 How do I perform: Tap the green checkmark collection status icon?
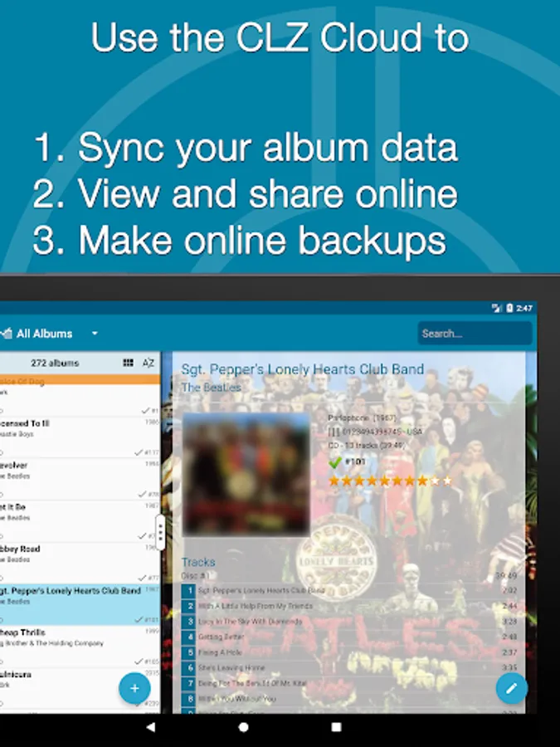335,462
